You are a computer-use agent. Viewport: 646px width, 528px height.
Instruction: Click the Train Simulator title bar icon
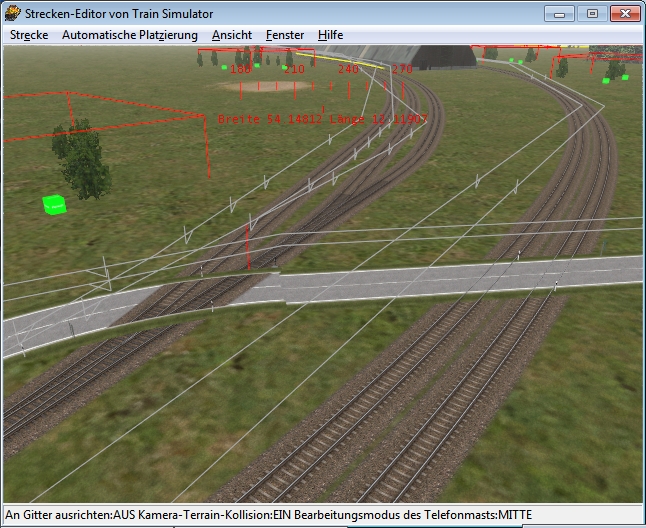(x=13, y=13)
